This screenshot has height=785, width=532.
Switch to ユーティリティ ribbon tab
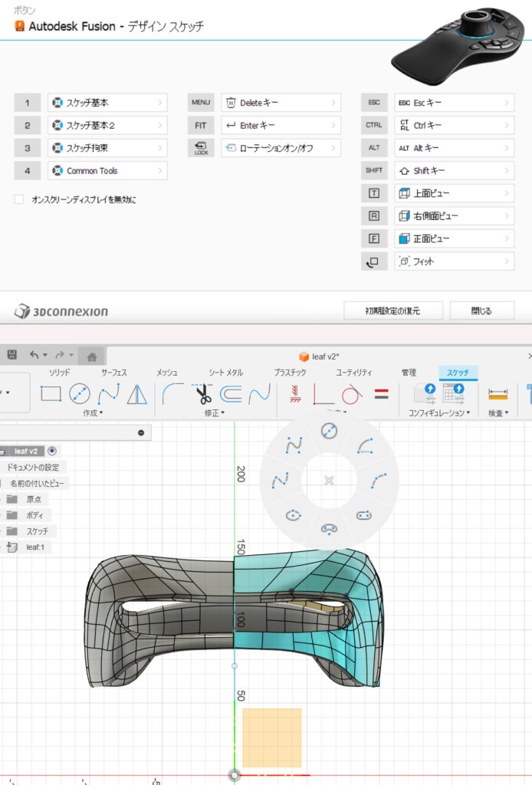[354, 373]
